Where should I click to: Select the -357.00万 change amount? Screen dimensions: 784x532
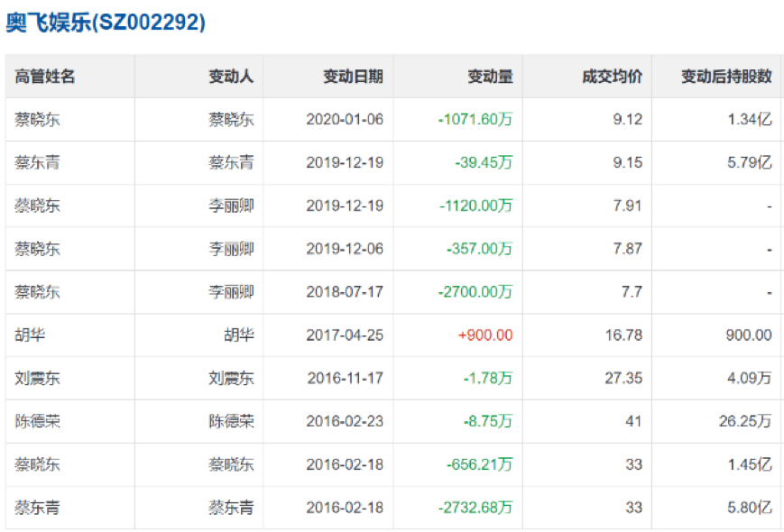(479, 249)
